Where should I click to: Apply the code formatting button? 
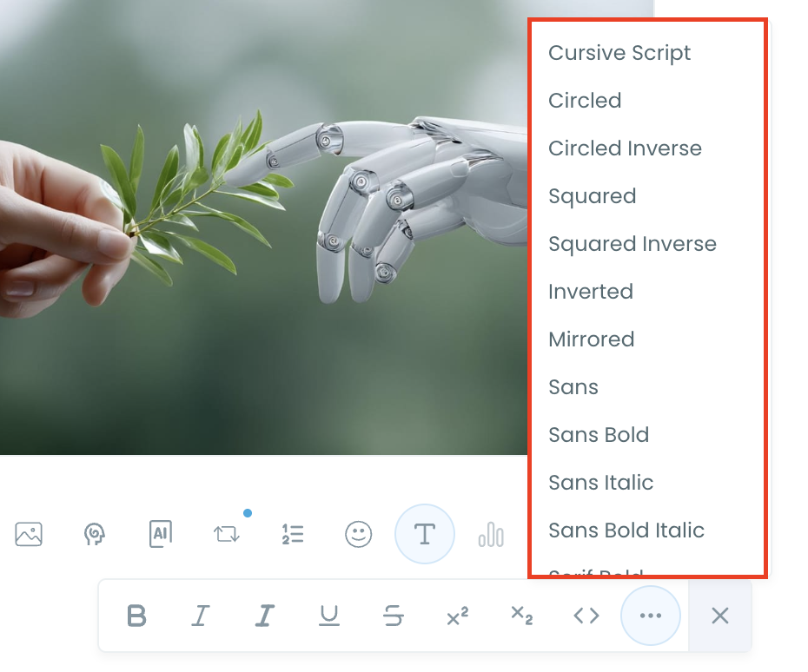pyautogui.click(x=586, y=616)
